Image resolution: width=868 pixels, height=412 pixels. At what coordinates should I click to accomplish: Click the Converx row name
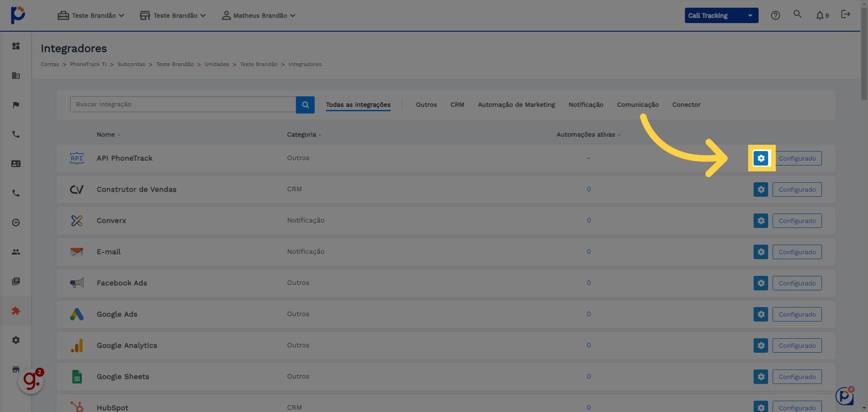[x=111, y=221]
